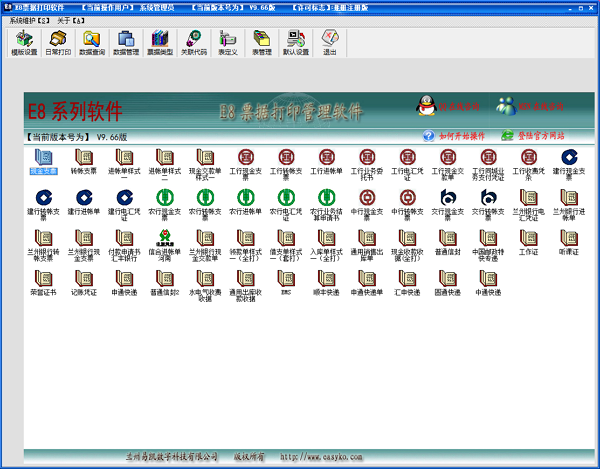Select the 工行业务委托书 ICBC icon
Image resolution: width=600 pixels, height=469 pixels.
coord(367,164)
